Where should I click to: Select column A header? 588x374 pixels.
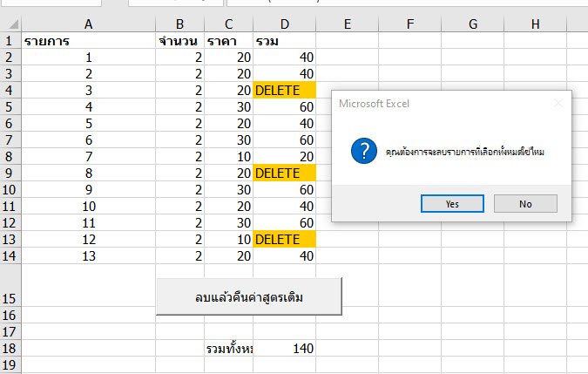coord(89,24)
